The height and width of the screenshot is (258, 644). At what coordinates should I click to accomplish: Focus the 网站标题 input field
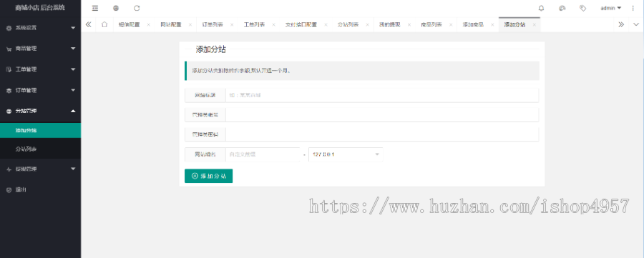(x=382, y=95)
